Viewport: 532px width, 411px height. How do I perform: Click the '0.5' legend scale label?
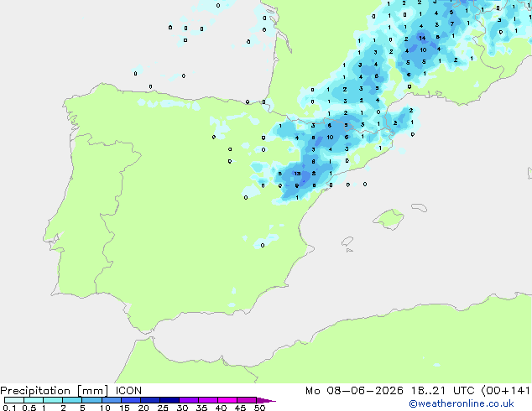tap(29, 408)
